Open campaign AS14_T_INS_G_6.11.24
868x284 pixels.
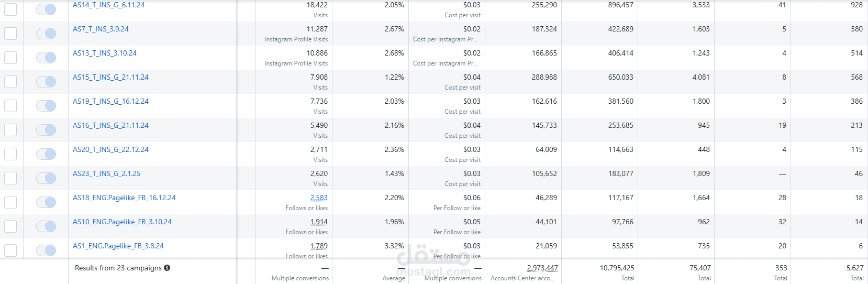(x=108, y=5)
